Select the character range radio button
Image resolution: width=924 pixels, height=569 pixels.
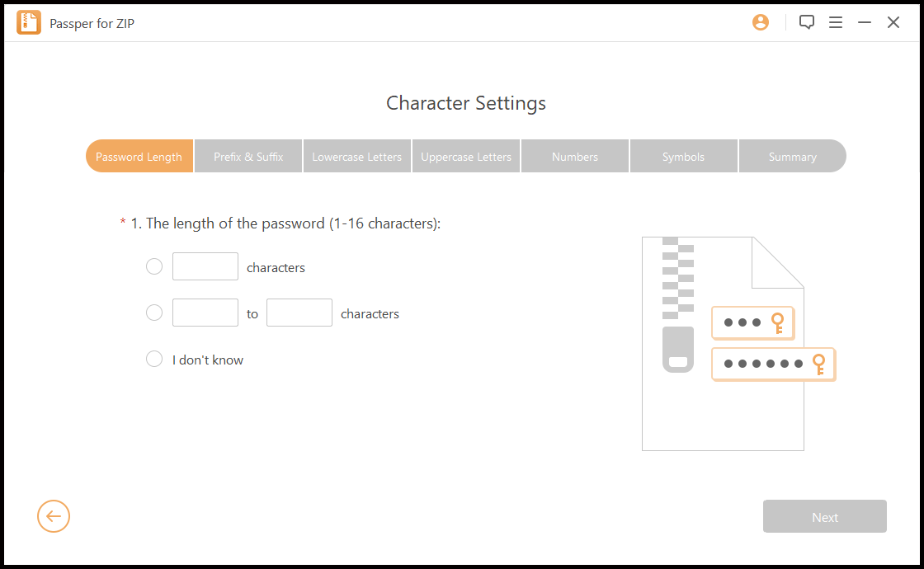coord(154,313)
